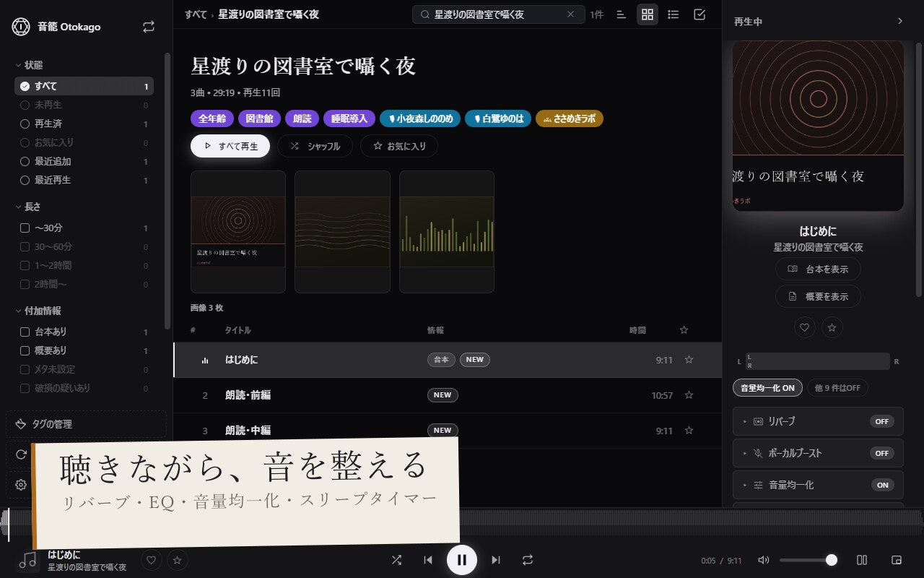The image size is (924, 578).
Task: Open the mini player icon at bottom right
Action: pyautogui.click(x=897, y=560)
